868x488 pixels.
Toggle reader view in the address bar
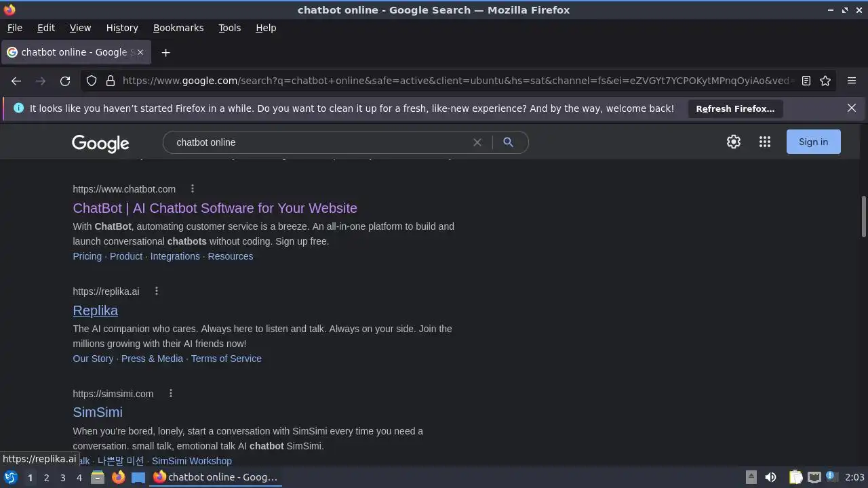(x=806, y=81)
